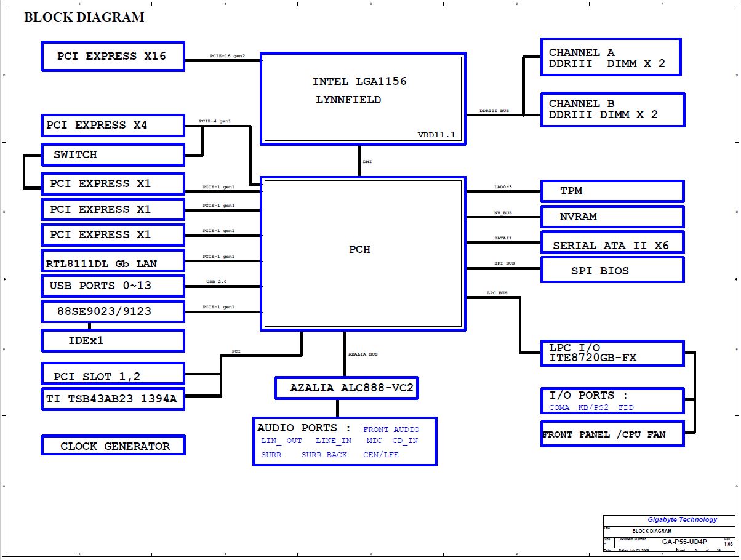Viewport: 741px width, 560px height.
Task: Click the CEN/LFE audio label
Action: (x=381, y=455)
